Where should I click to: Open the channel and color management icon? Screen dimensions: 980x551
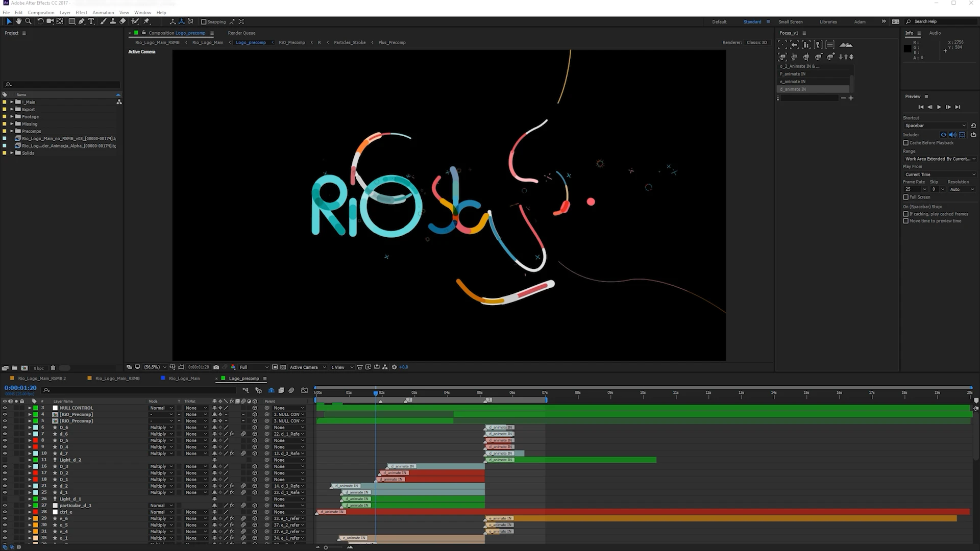pyautogui.click(x=234, y=367)
